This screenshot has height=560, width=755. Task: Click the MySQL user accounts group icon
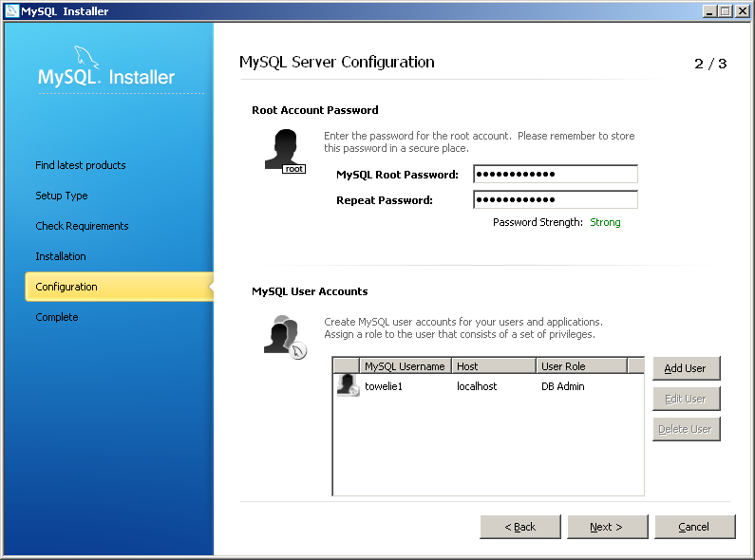285,337
